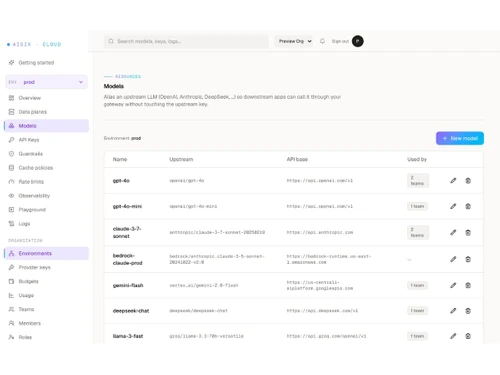This screenshot has height=375, width=500.
Task: Click the llama-3-fast '1 team' badge
Action: (x=417, y=336)
